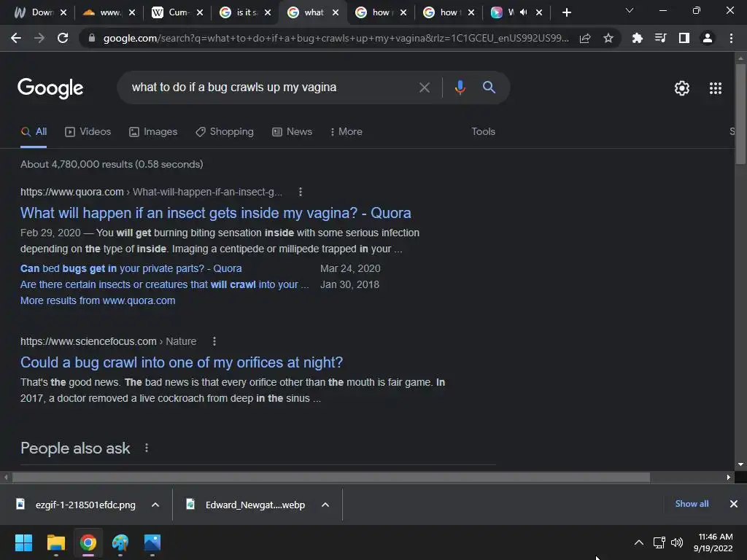Click the horizontal page scrollbar
747x560 pixels.
(x=331, y=477)
